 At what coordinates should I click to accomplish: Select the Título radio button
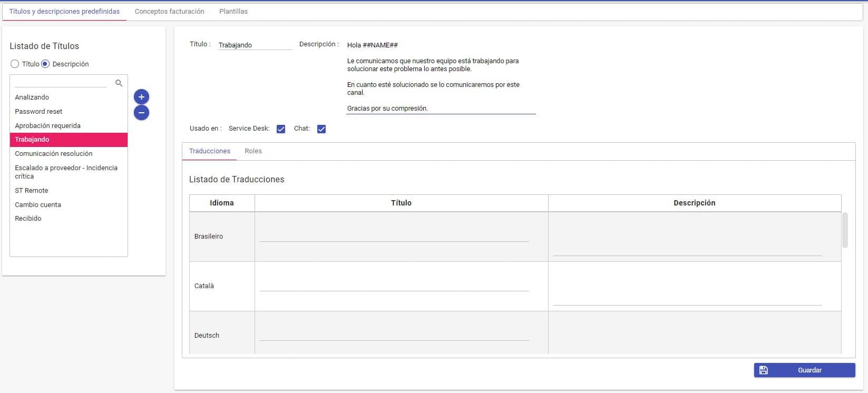click(x=15, y=64)
